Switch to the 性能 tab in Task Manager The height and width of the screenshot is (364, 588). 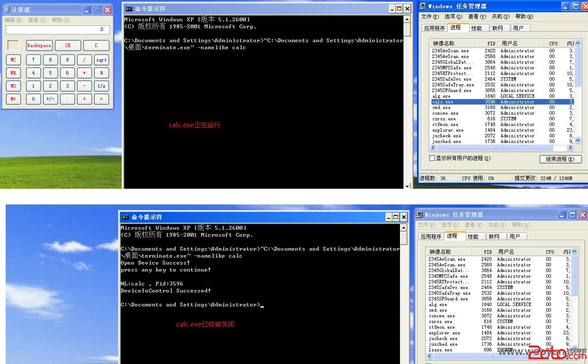point(477,27)
